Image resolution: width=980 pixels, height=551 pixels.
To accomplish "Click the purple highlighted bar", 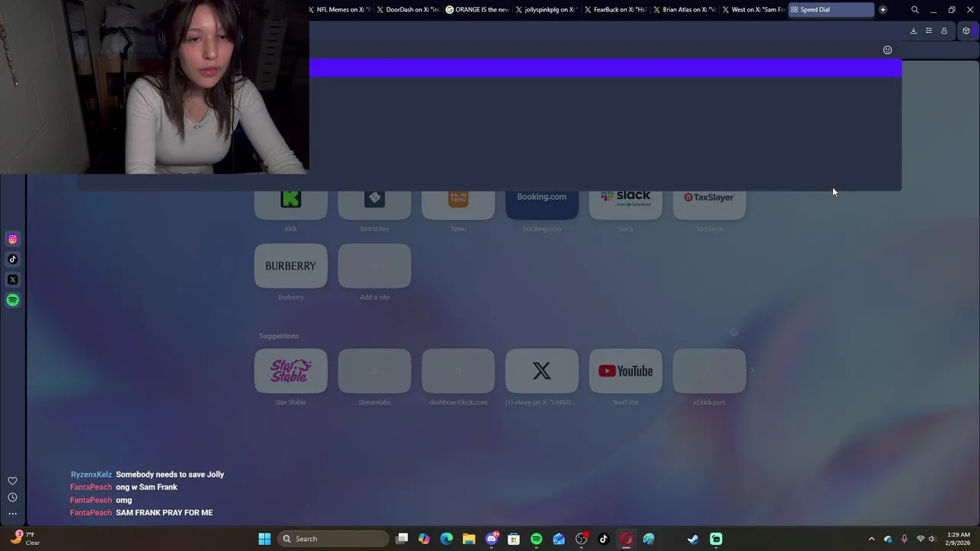I will [606, 68].
